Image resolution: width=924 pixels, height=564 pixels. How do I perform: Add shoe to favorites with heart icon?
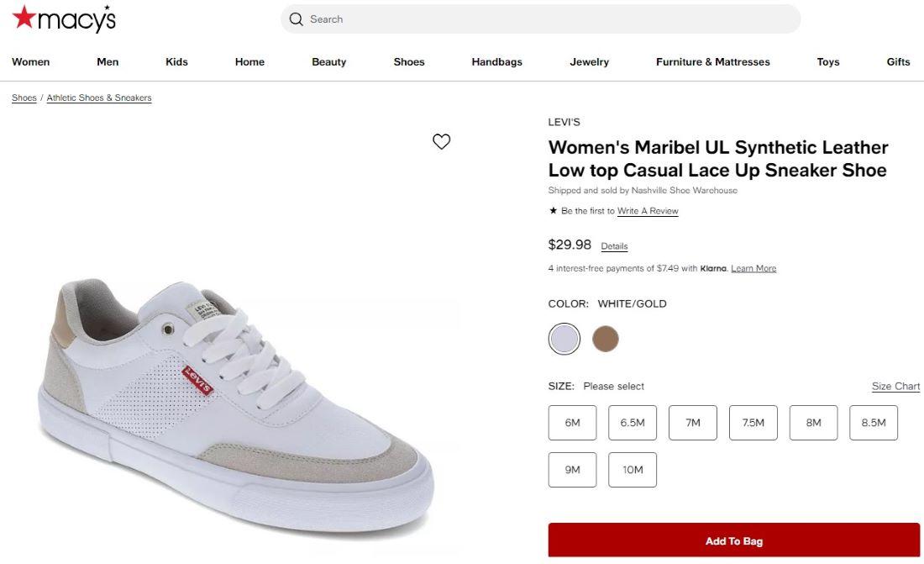(x=441, y=141)
